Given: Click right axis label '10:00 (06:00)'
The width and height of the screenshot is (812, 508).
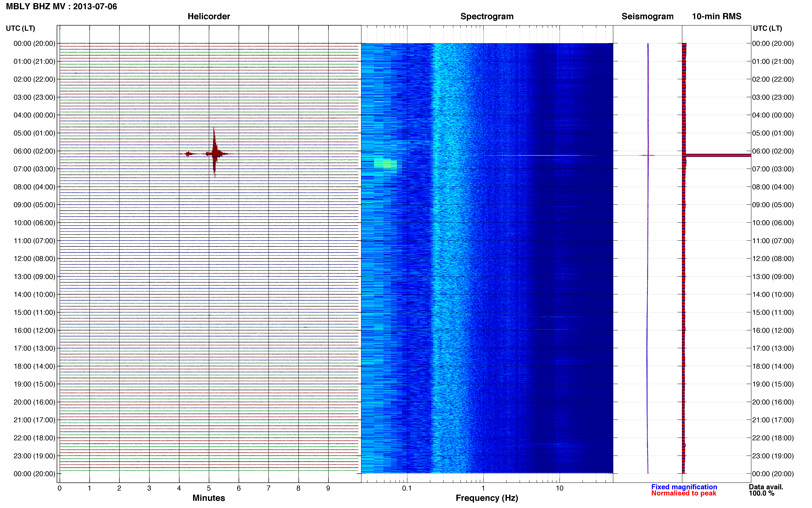Looking at the screenshot, I should click(773, 223).
